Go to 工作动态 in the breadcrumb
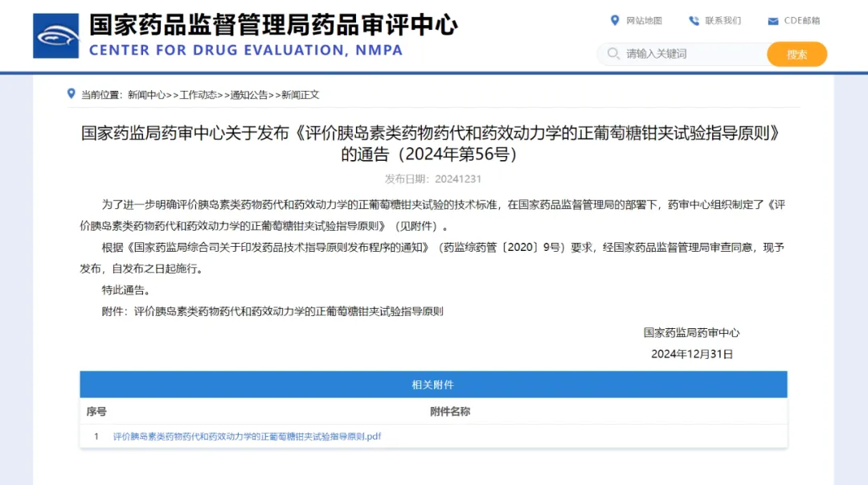This screenshot has width=868, height=485. [x=198, y=95]
